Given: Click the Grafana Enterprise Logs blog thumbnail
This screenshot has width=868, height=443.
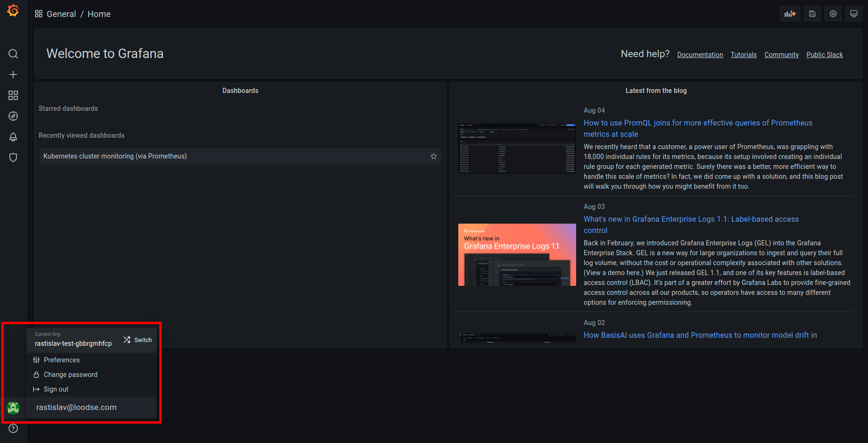Looking at the screenshot, I should tap(517, 255).
